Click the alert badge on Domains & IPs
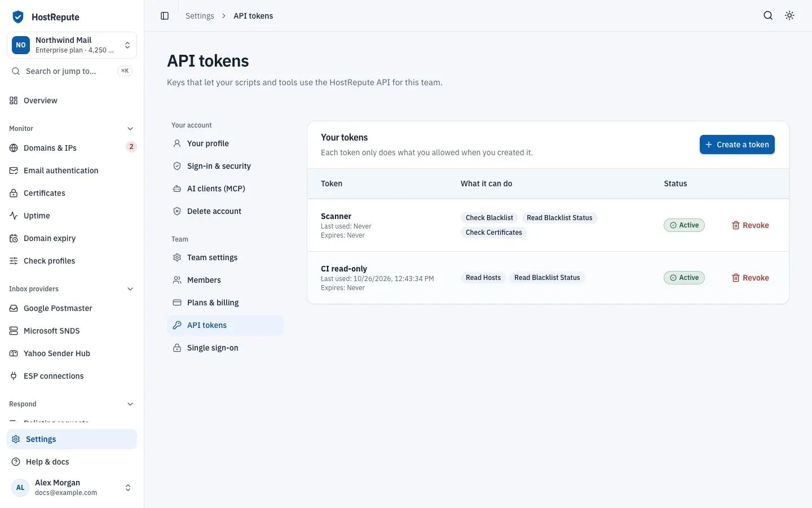Viewport: 812px width, 508px height. [x=131, y=147]
